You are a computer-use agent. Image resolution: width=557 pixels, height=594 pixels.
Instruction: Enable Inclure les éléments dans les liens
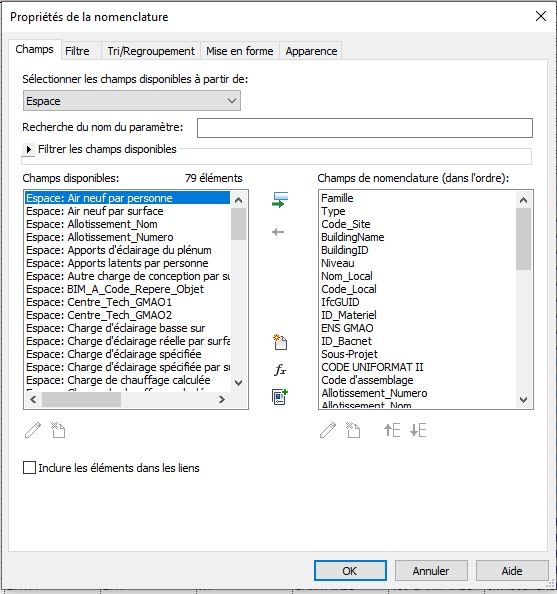click(x=30, y=468)
